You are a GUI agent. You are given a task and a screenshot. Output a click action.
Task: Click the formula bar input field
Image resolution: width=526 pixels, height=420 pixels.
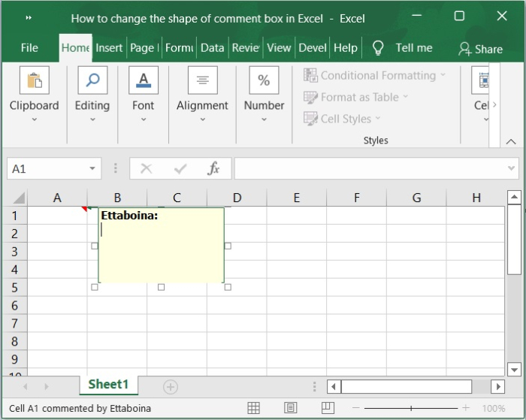[376, 168]
